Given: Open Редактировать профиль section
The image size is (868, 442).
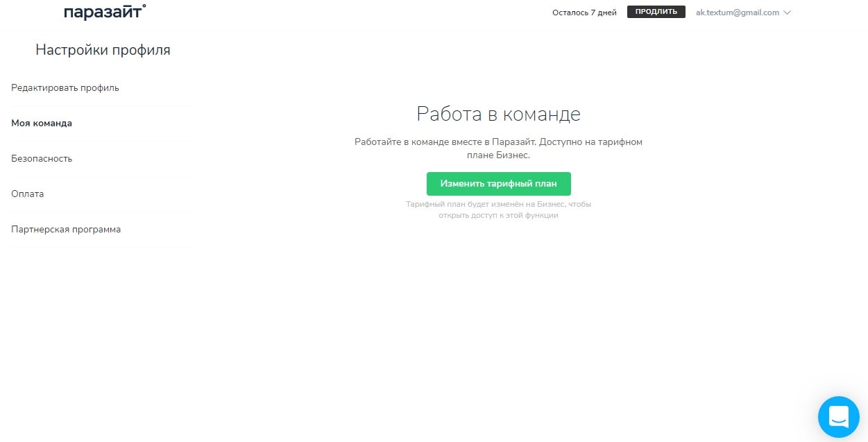Looking at the screenshot, I should 65,87.
